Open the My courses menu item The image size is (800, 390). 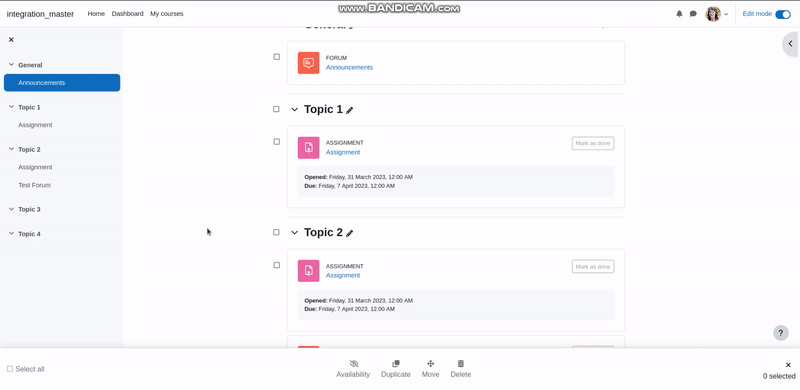point(167,14)
